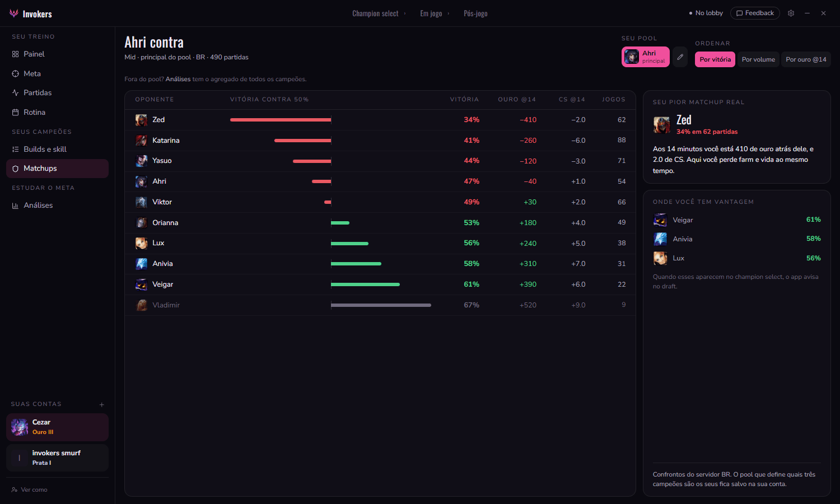Click the Ouro @14 column header

coord(517,100)
